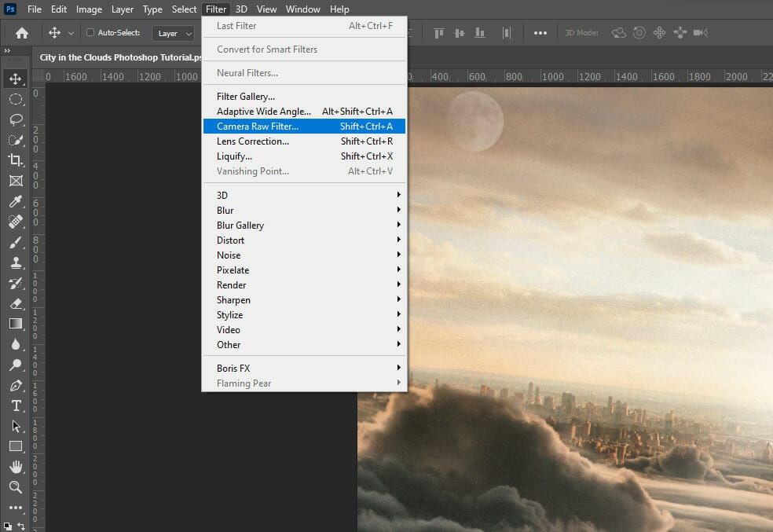This screenshot has height=532, width=773.
Task: Expand the Noise submenu
Action: point(304,255)
